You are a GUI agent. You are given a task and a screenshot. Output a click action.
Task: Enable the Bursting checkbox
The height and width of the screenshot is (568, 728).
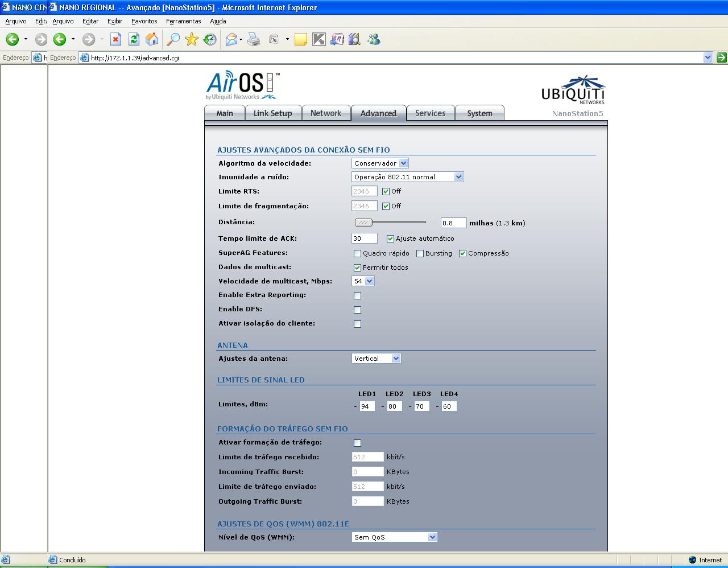[x=420, y=254]
